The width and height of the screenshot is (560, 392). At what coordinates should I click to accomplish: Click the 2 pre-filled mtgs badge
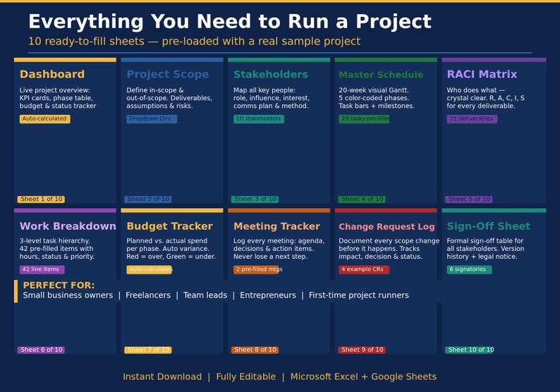[257, 269]
